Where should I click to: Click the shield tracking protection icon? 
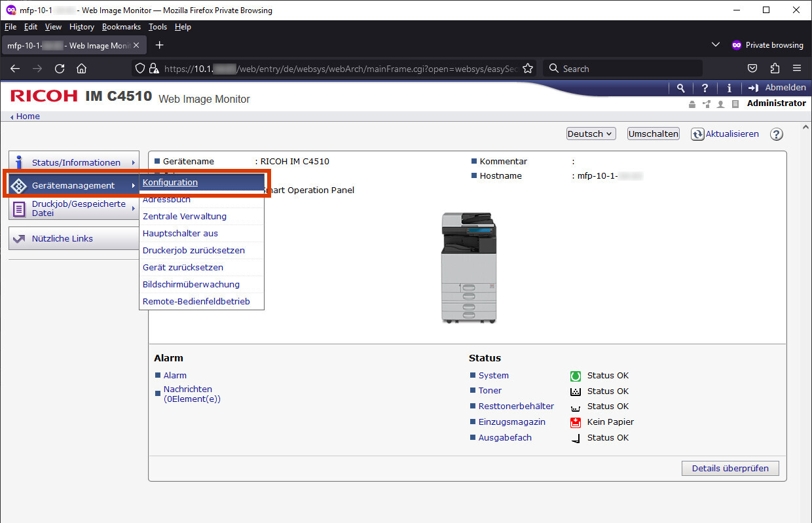139,68
